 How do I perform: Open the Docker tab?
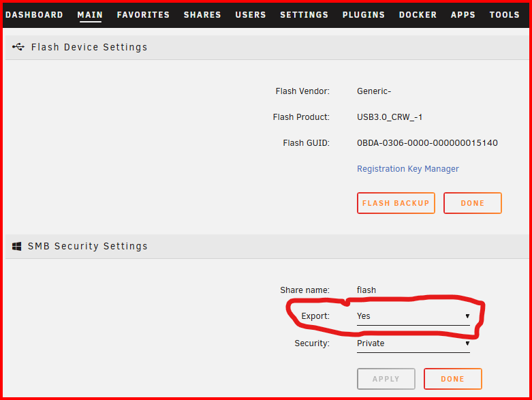418,15
